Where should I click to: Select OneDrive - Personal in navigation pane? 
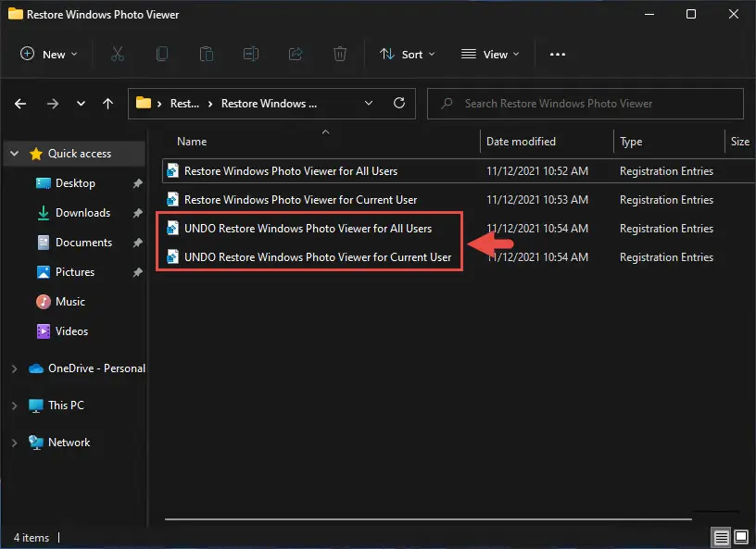(x=96, y=368)
